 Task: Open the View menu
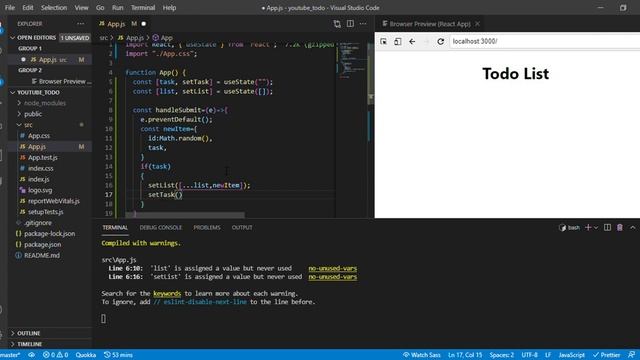click(x=81, y=8)
